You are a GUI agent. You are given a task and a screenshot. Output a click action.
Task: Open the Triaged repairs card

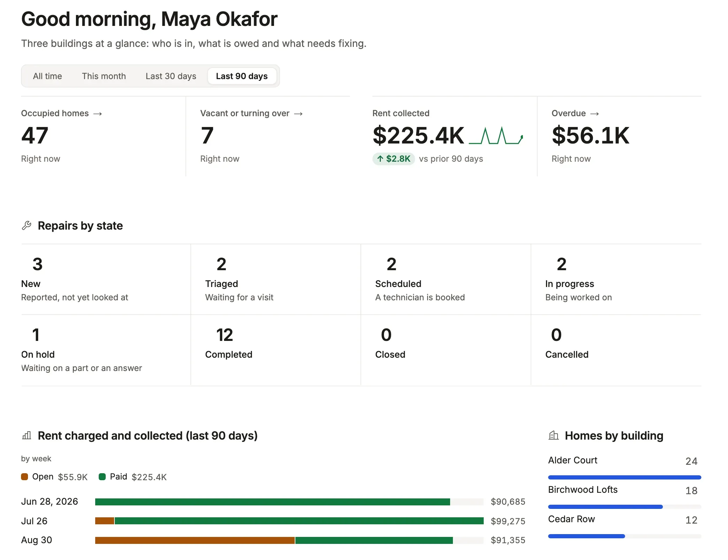[276, 279]
